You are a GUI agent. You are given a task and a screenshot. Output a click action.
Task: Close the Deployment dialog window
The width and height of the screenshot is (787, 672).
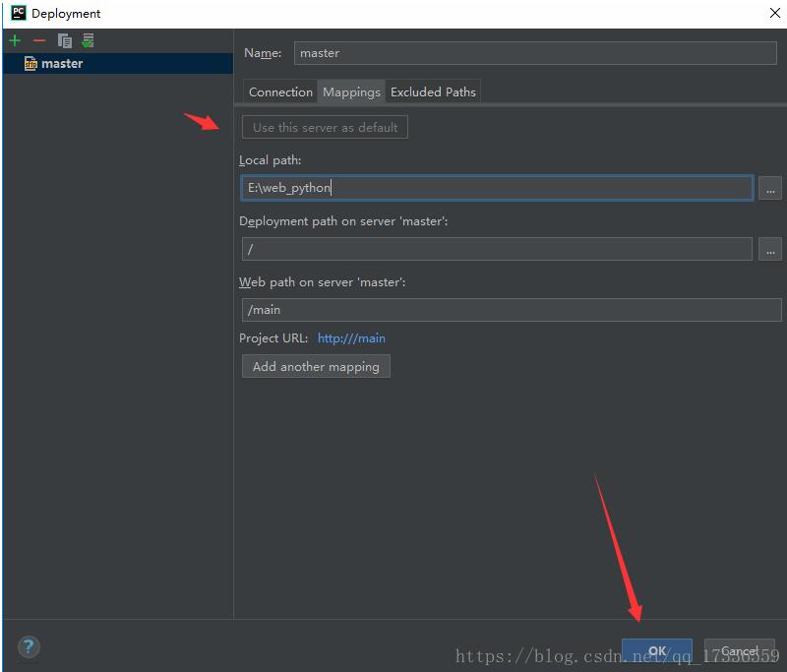tap(770, 14)
